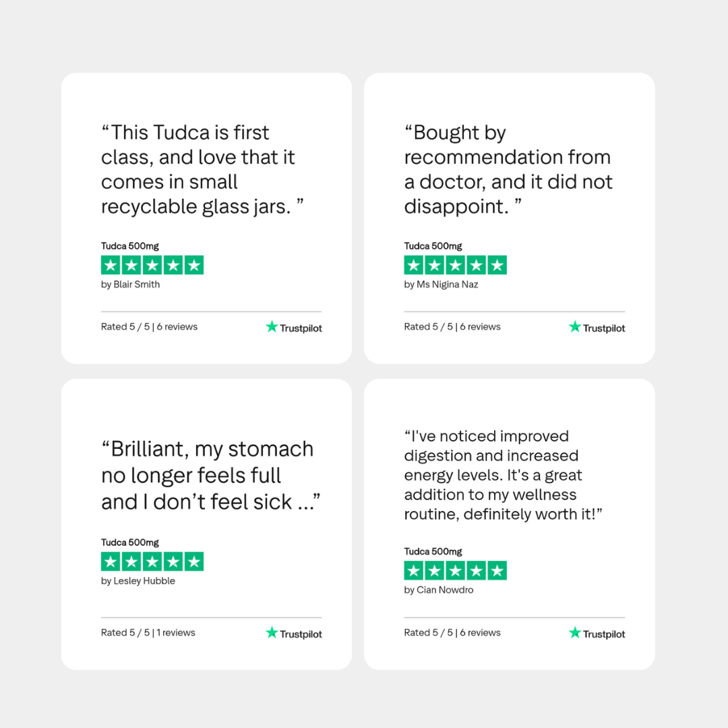This screenshot has width=728, height=728.
Task: Click Trustpilot logo on Ms Nigina Naz's review
Action: click(597, 328)
